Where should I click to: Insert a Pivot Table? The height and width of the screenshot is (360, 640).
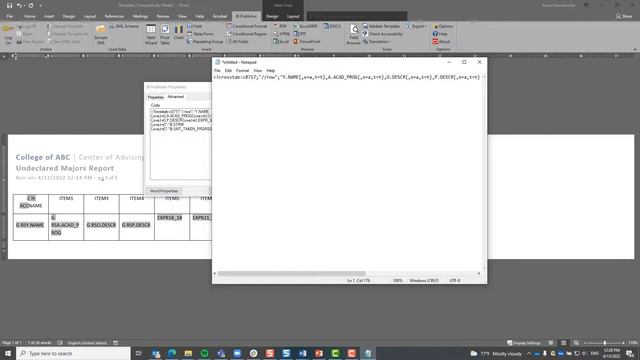coord(165,34)
